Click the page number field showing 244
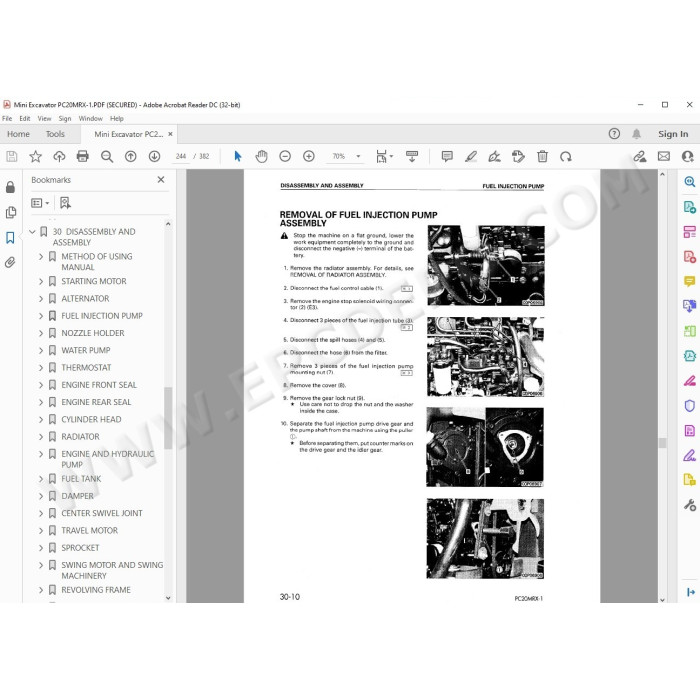This screenshot has height=700, width=700. tap(181, 156)
